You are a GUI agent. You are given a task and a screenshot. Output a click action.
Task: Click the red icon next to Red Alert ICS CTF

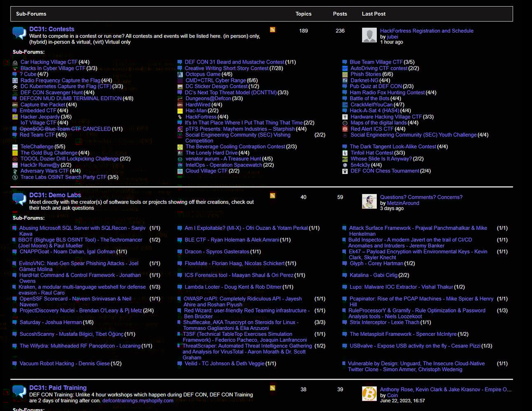point(345,129)
